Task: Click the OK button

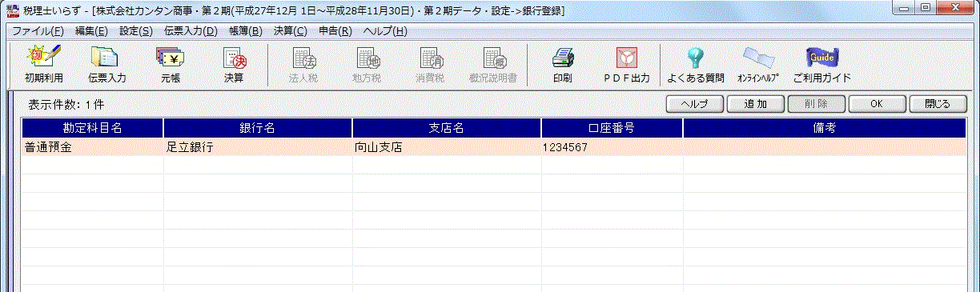Action: point(877,104)
